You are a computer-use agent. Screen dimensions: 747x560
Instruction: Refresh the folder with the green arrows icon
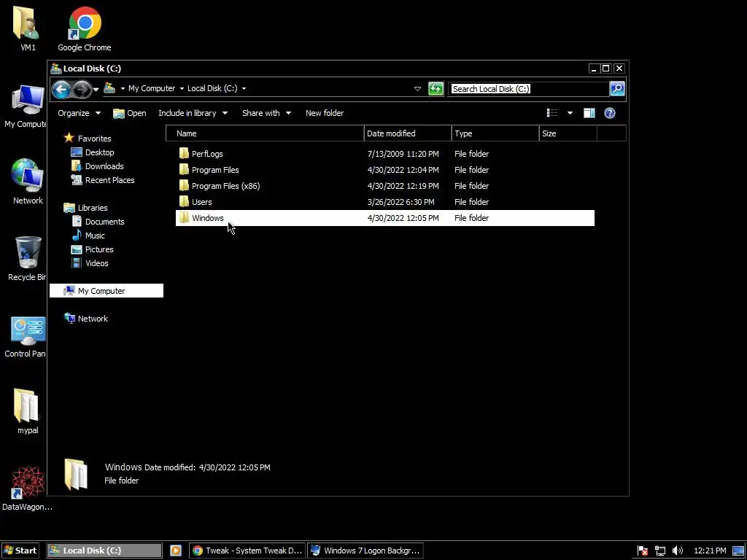(x=436, y=88)
